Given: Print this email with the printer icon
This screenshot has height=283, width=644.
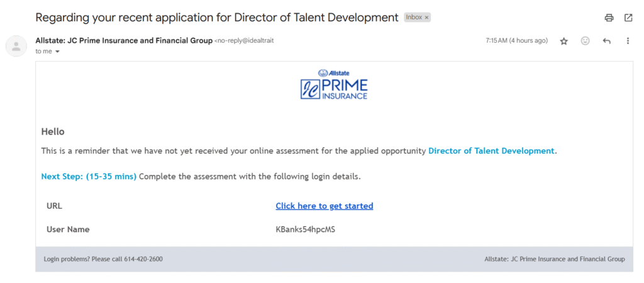Looking at the screenshot, I should coord(609,18).
